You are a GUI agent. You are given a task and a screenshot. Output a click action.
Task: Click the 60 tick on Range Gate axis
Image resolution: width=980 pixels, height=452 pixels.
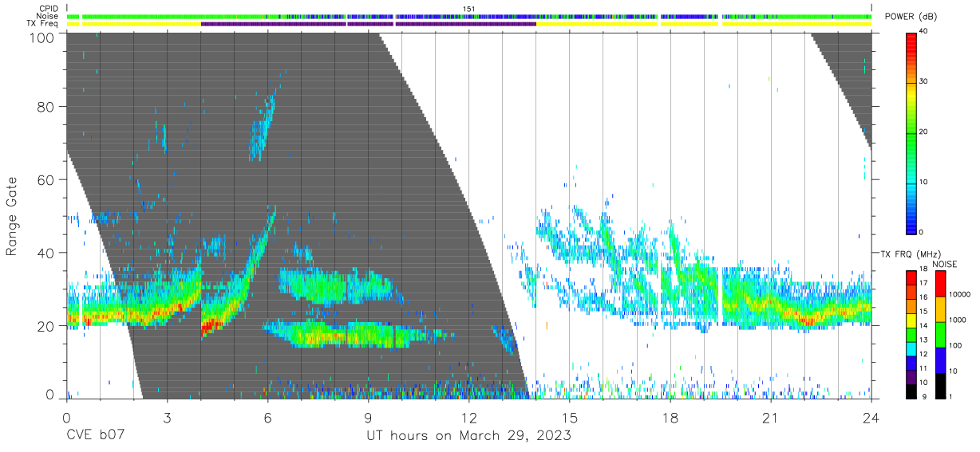[x=46, y=179]
